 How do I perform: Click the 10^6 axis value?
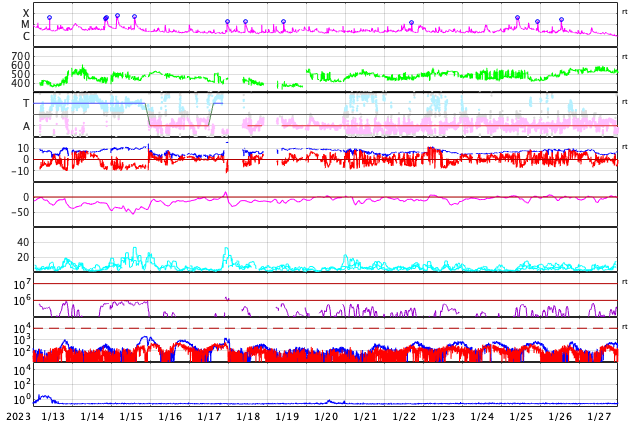tap(22, 300)
